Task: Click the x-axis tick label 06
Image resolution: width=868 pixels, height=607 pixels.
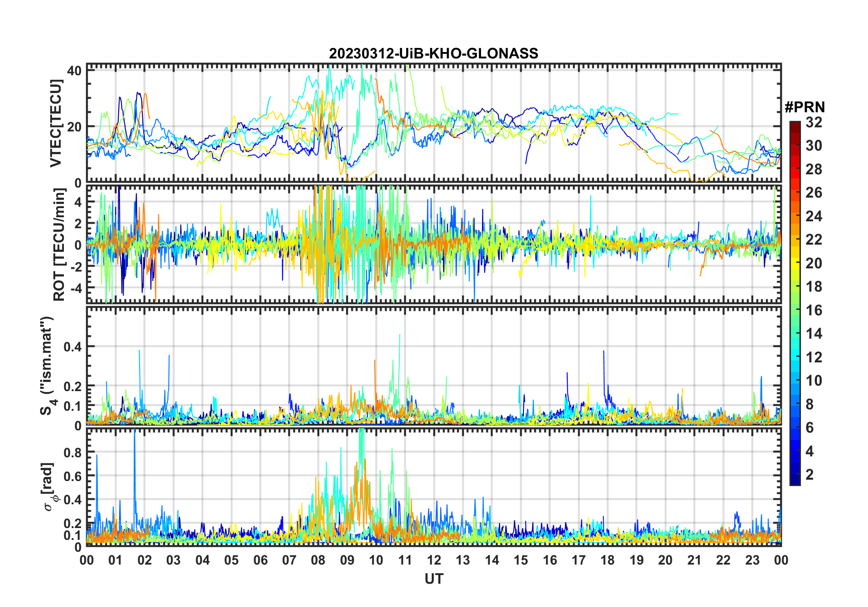Action: [x=260, y=560]
